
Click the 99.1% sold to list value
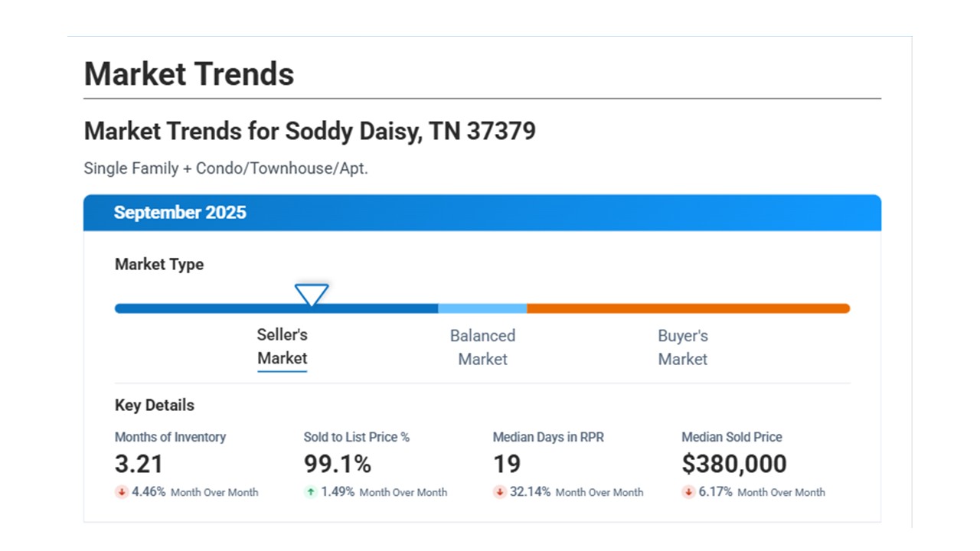pyautogui.click(x=338, y=464)
